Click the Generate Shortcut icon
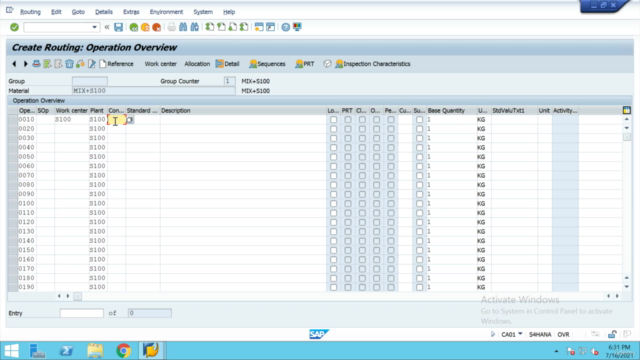 (x=270, y=27)
